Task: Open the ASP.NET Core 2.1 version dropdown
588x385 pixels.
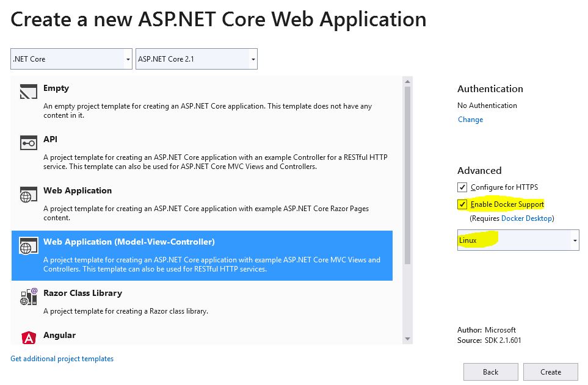Action: [x=253, y=59]
